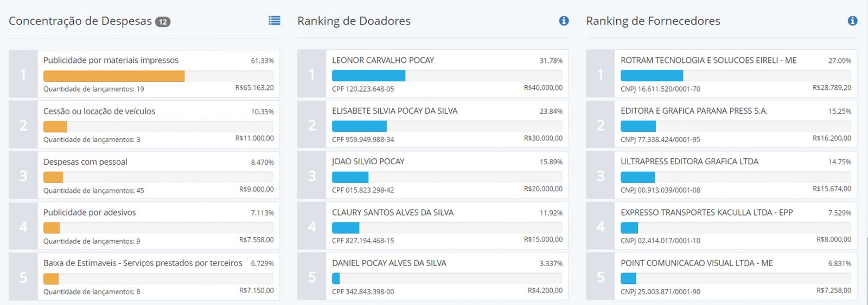Screen dimensions: 868x305
Task: Open donor JOAO SILVIO POCAY
Action: pyautogui.click(x=368, y=161)
